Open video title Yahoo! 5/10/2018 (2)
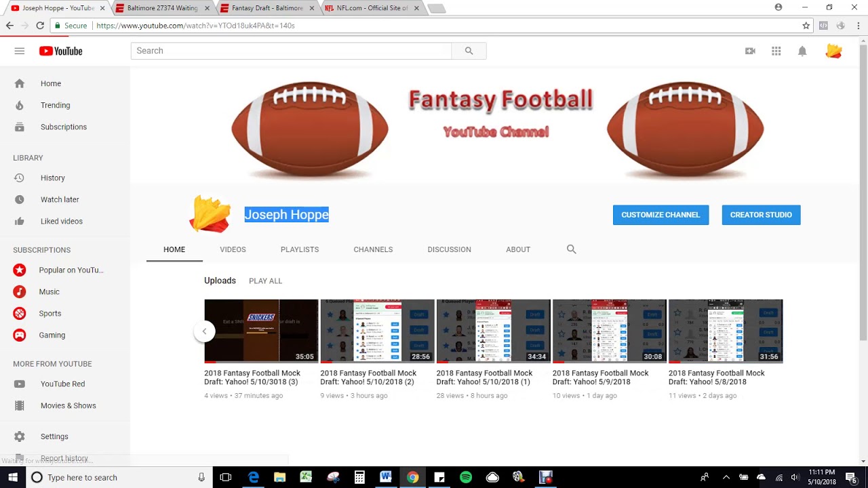868x488 pixels. pos(368,378)
